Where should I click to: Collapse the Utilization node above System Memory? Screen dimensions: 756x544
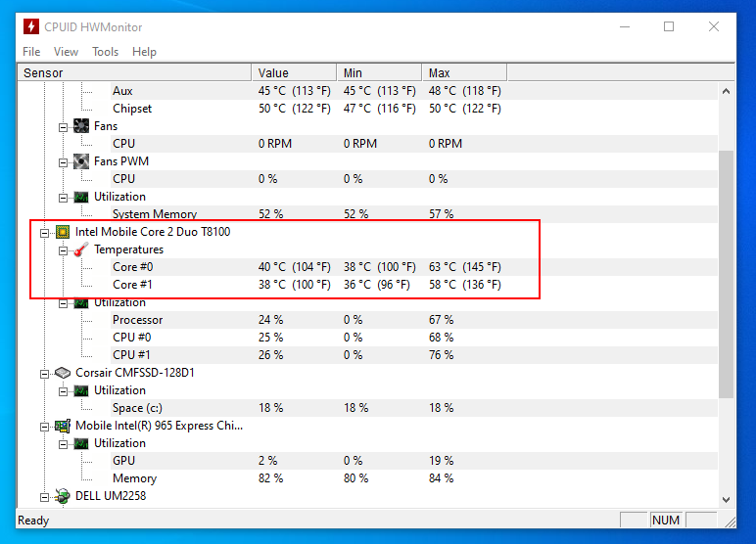(x=63, y=198)
